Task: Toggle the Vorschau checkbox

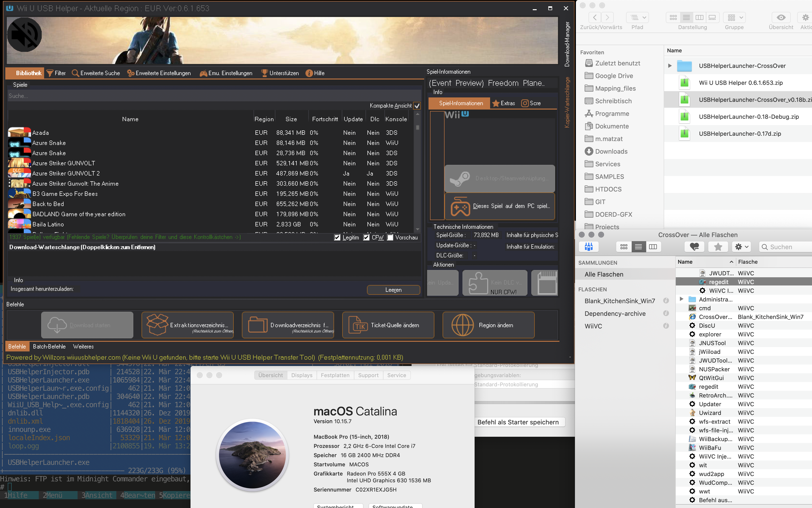Action: coord(389,238)
